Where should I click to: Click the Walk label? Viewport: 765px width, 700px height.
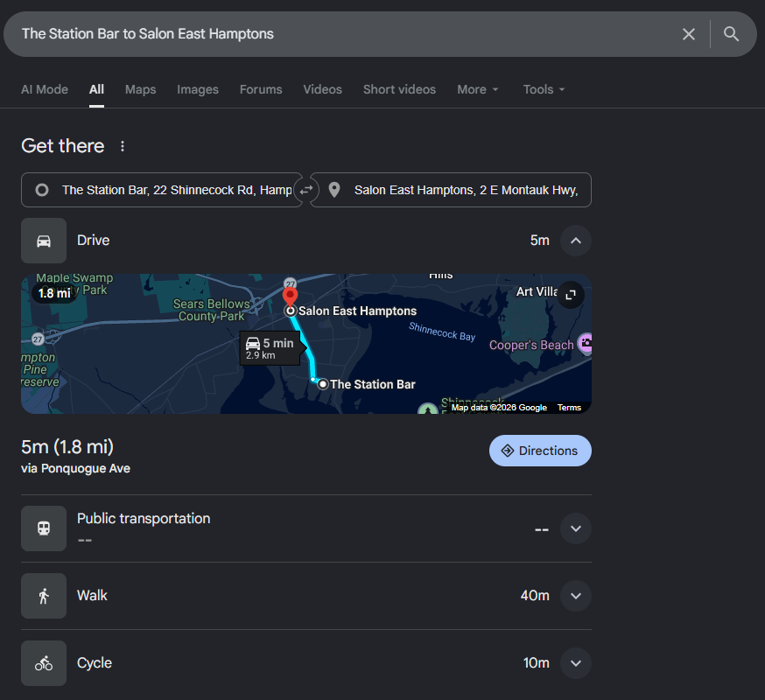click(92, 596)
